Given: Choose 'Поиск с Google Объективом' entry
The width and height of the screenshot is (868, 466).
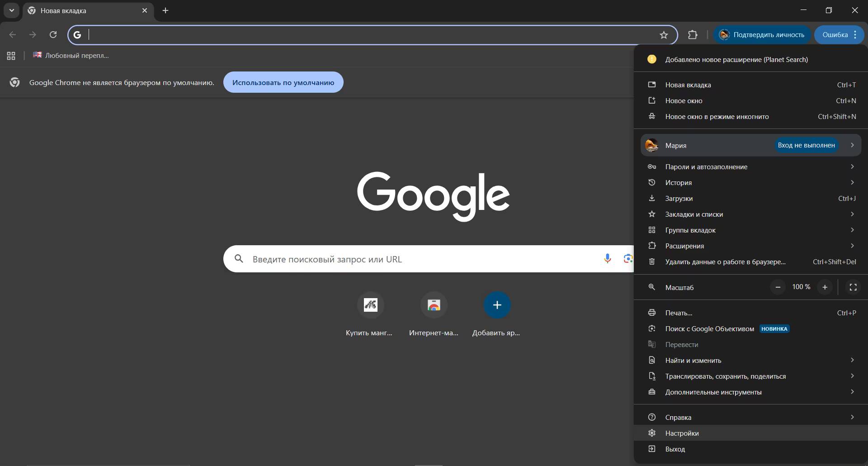Looking at the screenshot, I should pos(751,328).
